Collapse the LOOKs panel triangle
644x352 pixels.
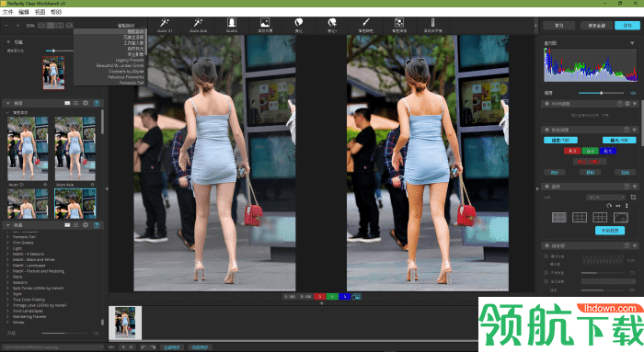pos(7,225)
